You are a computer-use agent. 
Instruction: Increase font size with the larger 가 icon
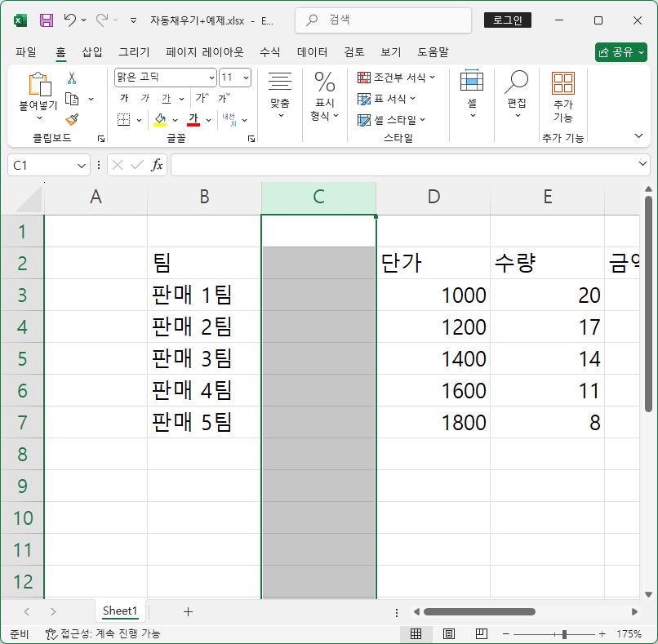pos(202,98)
